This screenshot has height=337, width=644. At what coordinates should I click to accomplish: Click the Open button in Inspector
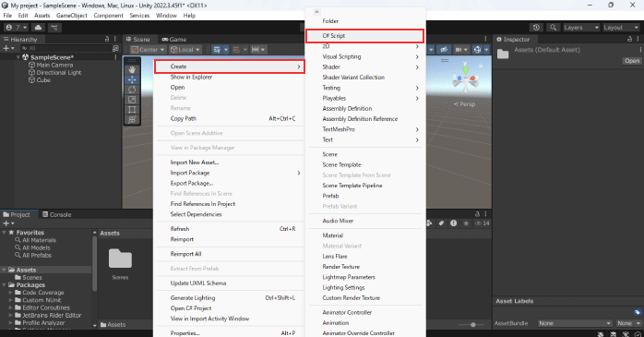632,60
